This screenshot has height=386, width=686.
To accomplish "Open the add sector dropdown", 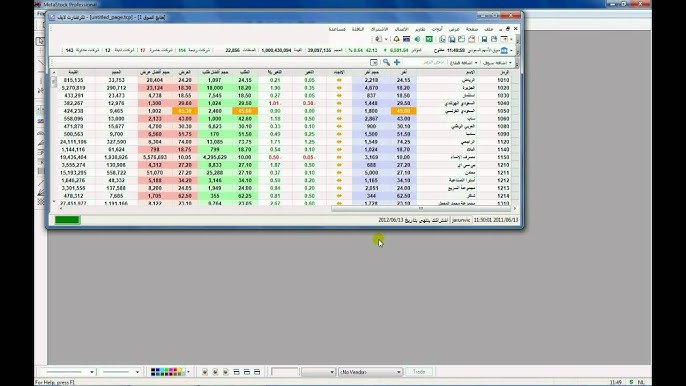I will pos(464,63).
